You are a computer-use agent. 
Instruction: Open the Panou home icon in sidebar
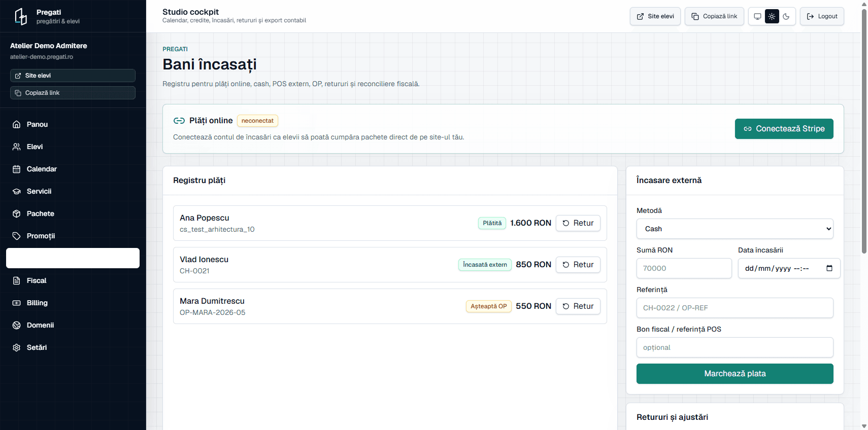[x=16, y=124]
